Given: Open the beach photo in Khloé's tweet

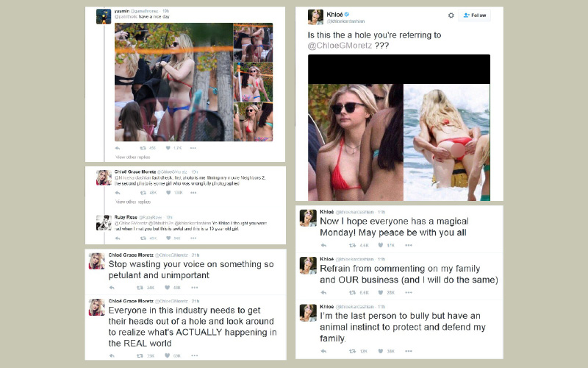Looking at the screenshot, I should click(x=447, y=142).
